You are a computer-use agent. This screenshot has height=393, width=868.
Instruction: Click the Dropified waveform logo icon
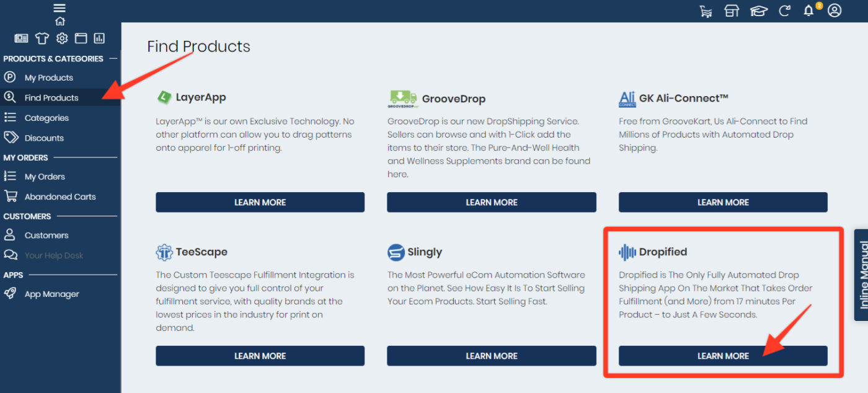point(627,252)
